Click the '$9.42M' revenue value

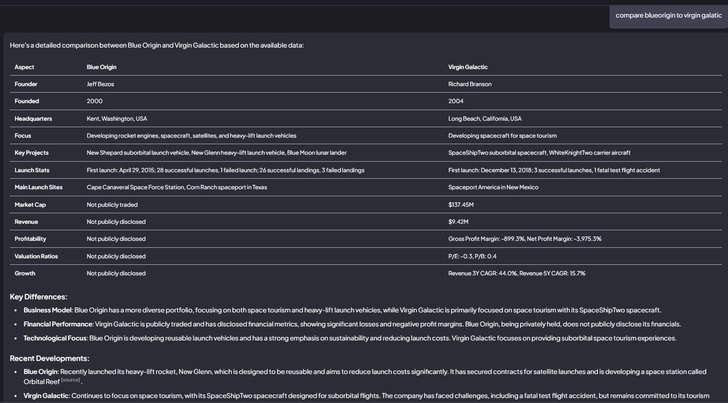pyautogui.click(x=458, y=221)
